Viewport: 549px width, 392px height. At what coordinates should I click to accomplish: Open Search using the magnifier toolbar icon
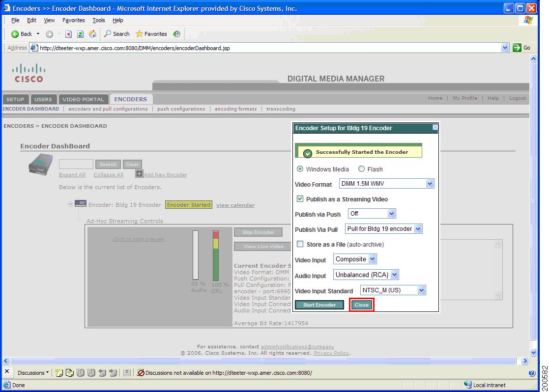(107, 33)
